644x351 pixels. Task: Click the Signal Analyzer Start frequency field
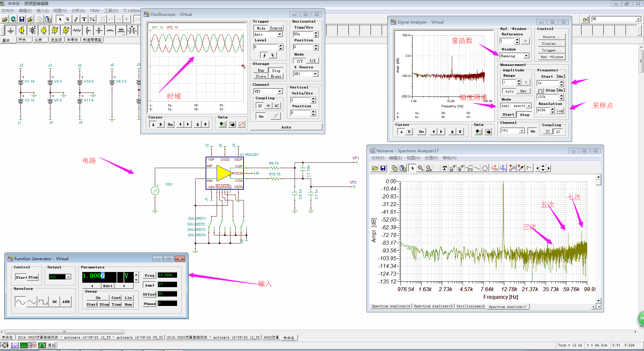coord(547,83)
